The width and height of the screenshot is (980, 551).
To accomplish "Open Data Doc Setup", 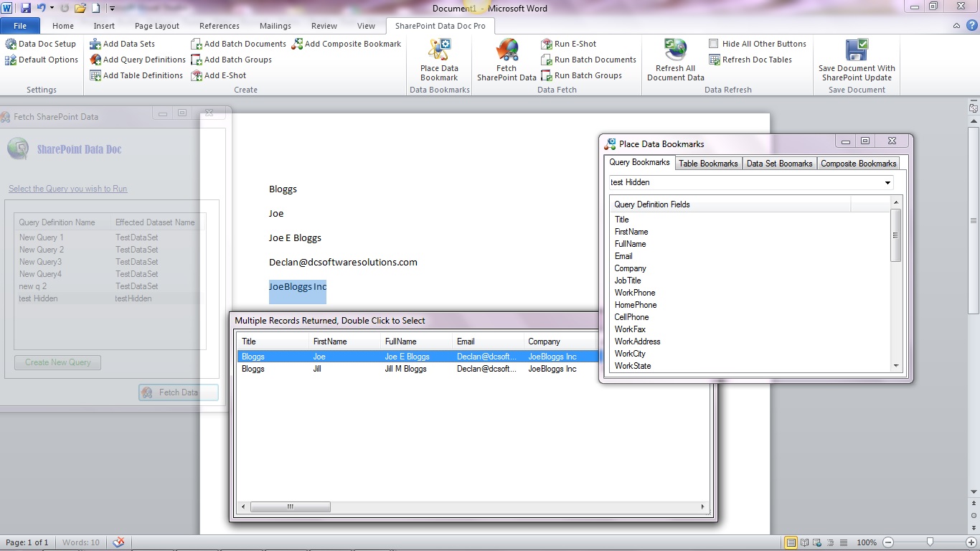I will click(x=41, y=44).
